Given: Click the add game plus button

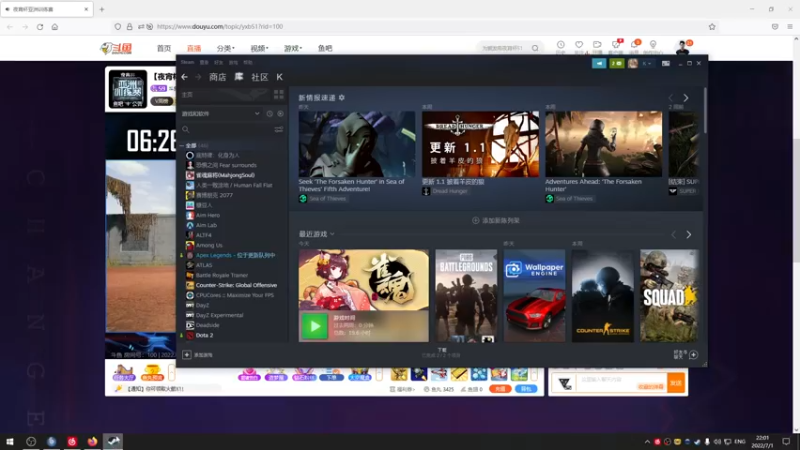Looking at the screenshot, I should (186, 355).
